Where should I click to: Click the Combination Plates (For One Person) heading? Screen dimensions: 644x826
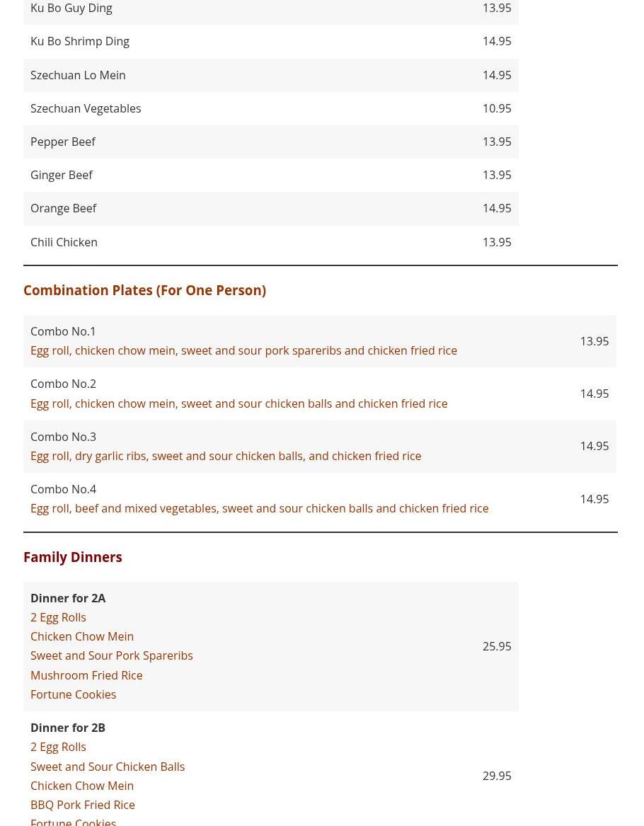tap(144, 290)
